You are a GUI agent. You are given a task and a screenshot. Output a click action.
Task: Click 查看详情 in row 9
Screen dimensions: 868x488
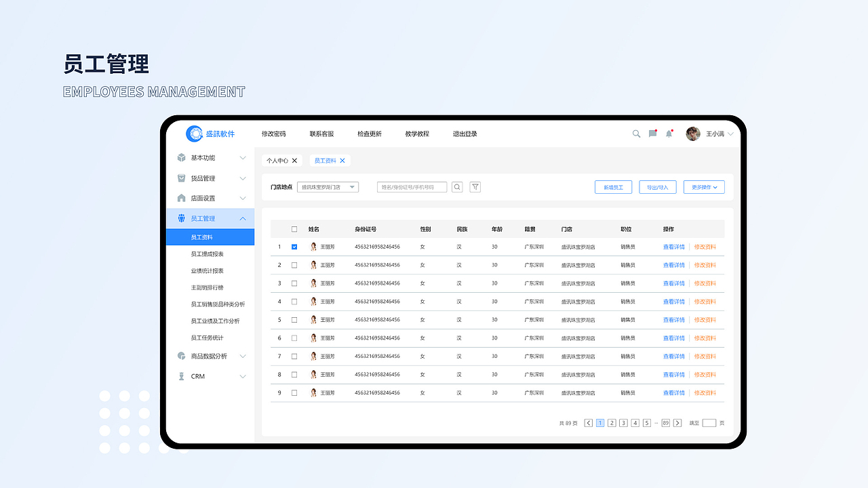674,393
